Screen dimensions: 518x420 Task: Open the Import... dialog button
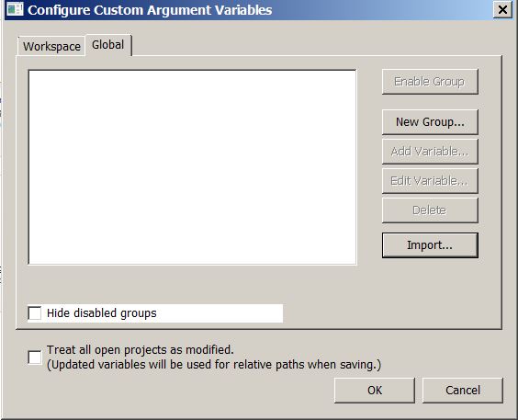coord(430,245)
